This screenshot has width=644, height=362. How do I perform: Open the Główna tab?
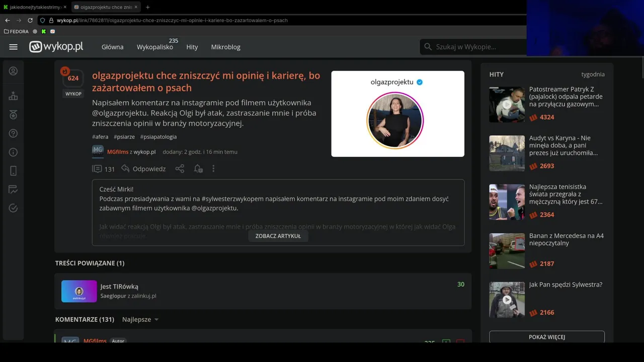coord(112,47)
